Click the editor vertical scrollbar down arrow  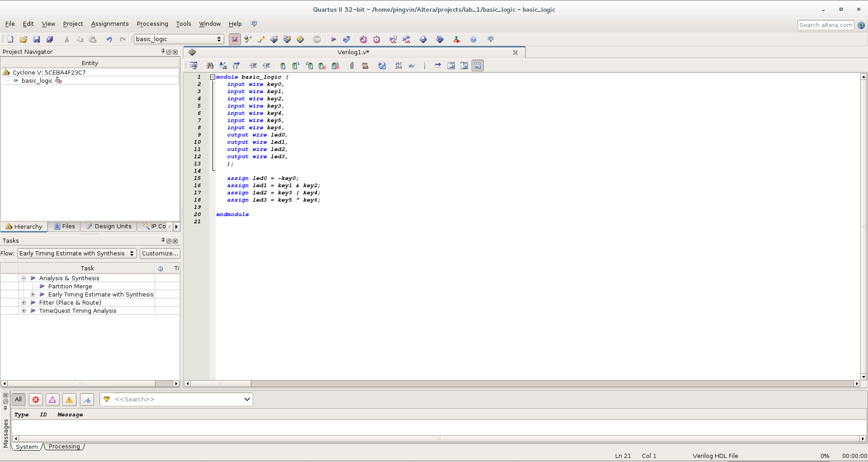(x=863, y=377)
